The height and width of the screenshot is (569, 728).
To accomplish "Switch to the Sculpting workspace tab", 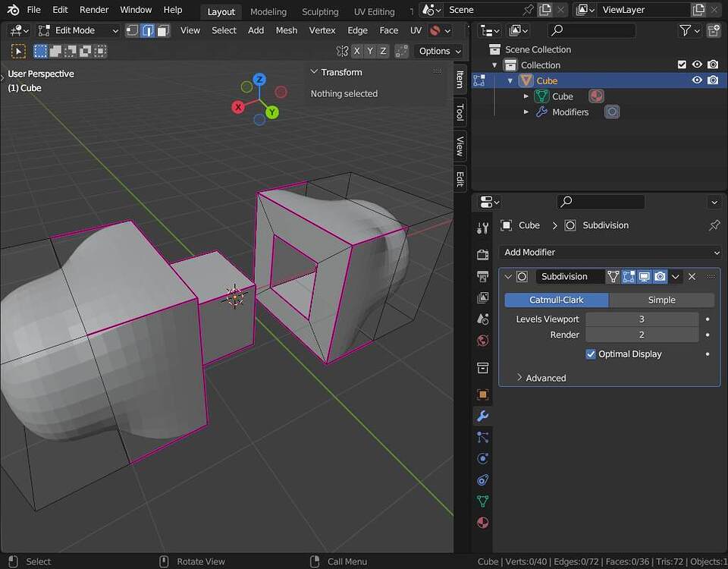I will click(320, 11).
